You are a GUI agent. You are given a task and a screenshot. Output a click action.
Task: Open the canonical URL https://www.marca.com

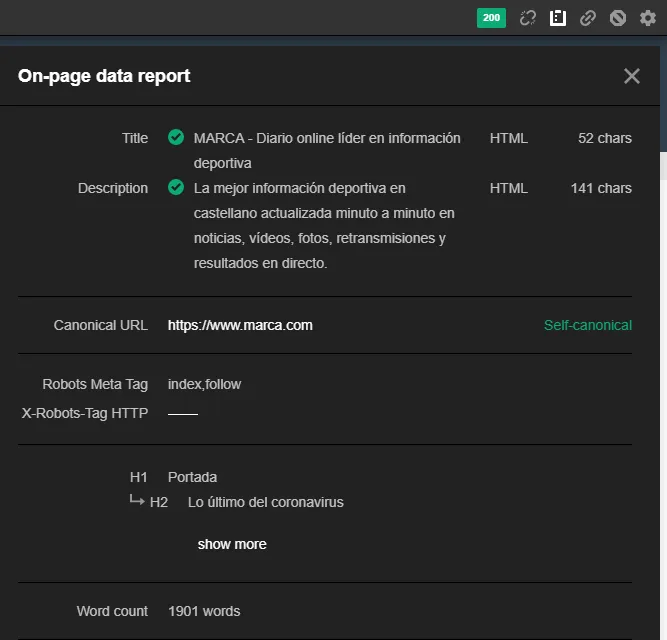pyautogui.click(x=240, y=325)
